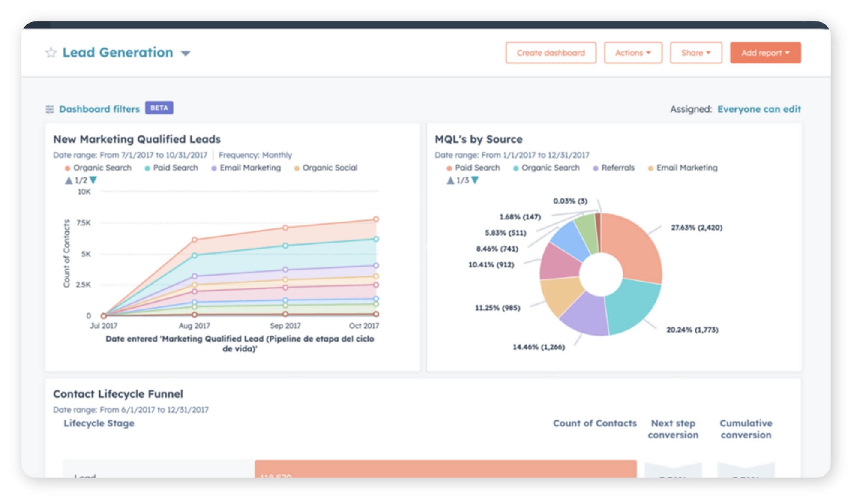Click the 1.68% (147) pie label
This screenshot has height=504, width=857.
point(520,217)
